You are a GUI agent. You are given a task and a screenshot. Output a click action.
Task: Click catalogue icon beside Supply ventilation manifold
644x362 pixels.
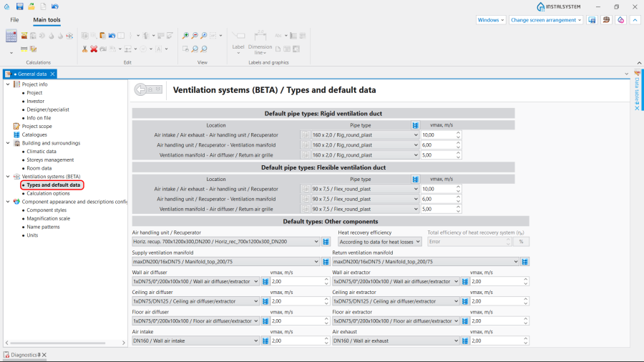(326, 262)
